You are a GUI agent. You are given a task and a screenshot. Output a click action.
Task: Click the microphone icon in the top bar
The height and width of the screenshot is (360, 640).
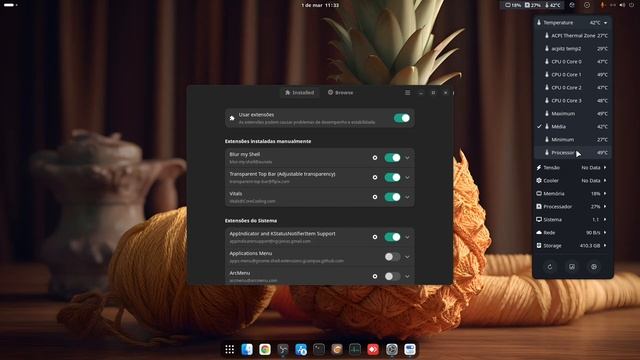pyautogui.click(x=602, y=5)
